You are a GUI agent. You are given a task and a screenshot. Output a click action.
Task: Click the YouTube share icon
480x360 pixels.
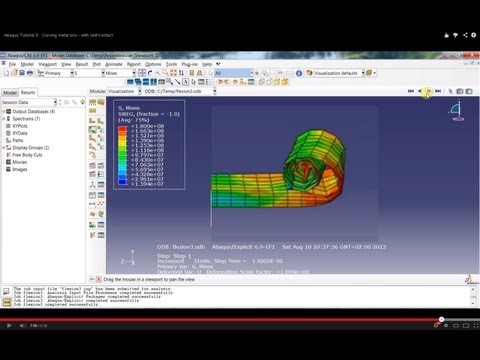tap(465, 35)
